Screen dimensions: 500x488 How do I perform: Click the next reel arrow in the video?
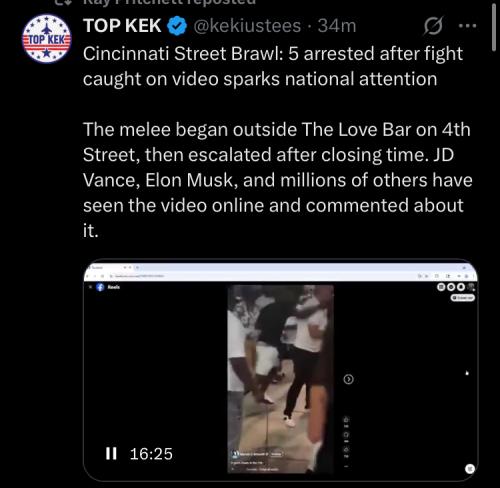(x=348, y=379)
